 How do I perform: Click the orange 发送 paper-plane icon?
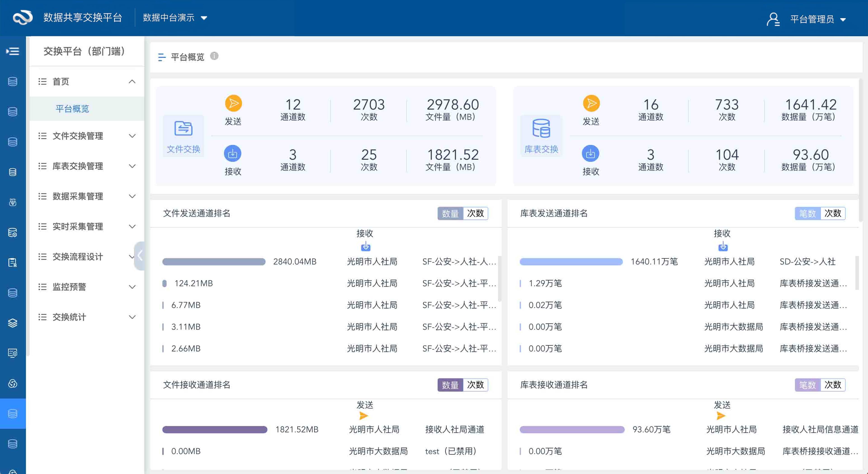(x=233, y=104)
